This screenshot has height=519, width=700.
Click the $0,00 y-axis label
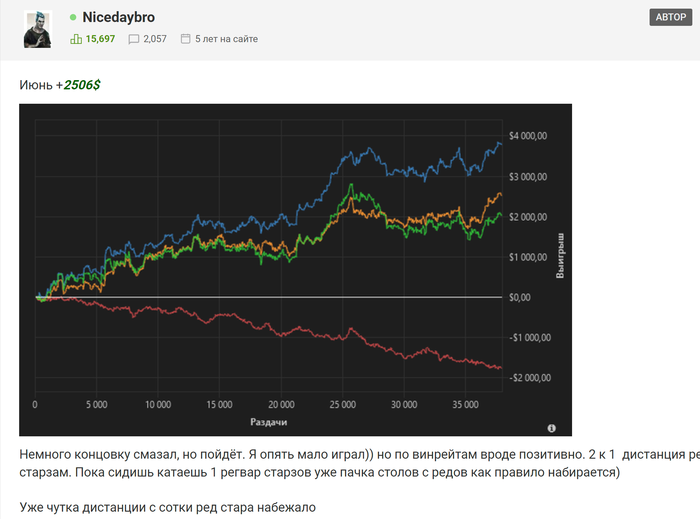click(526, 297)
